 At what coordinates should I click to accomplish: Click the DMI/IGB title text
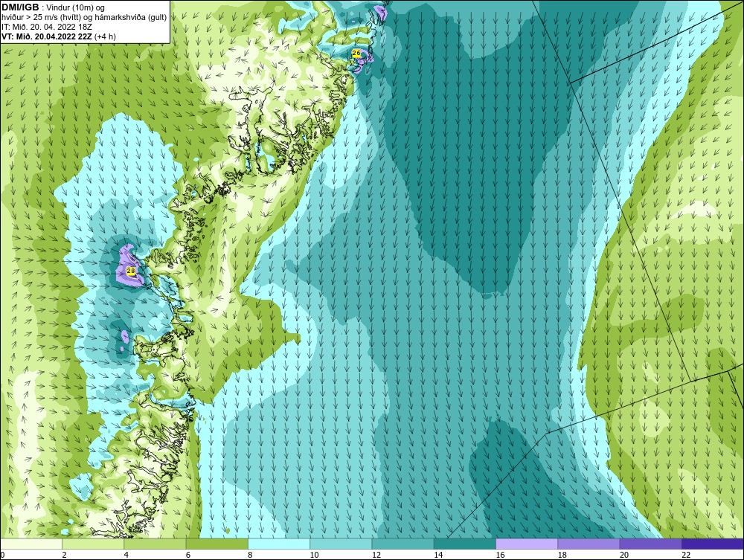coord(20,7)
